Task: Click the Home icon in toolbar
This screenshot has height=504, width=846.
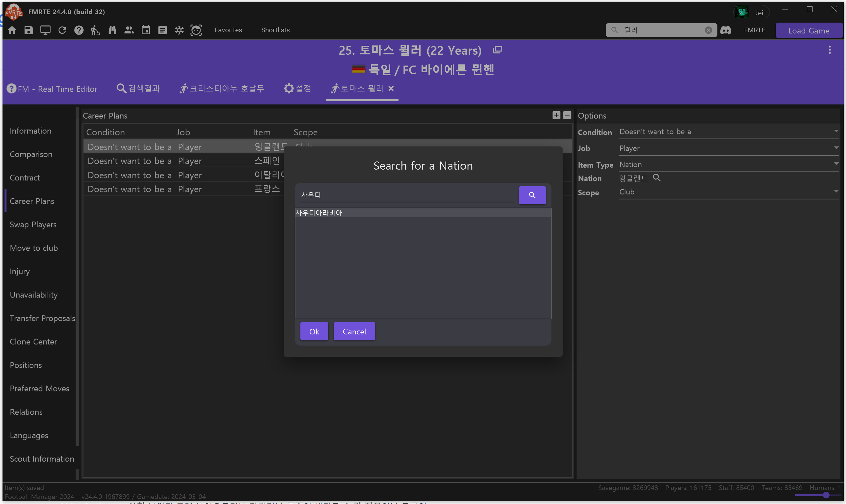Action: pos(12,30)
